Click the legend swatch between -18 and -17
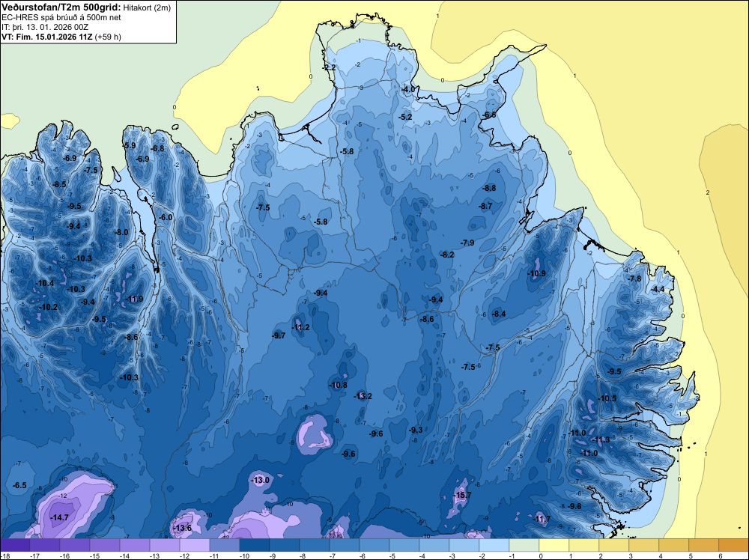The width and height of the screenshot is (749, 560). coord(15,545)
